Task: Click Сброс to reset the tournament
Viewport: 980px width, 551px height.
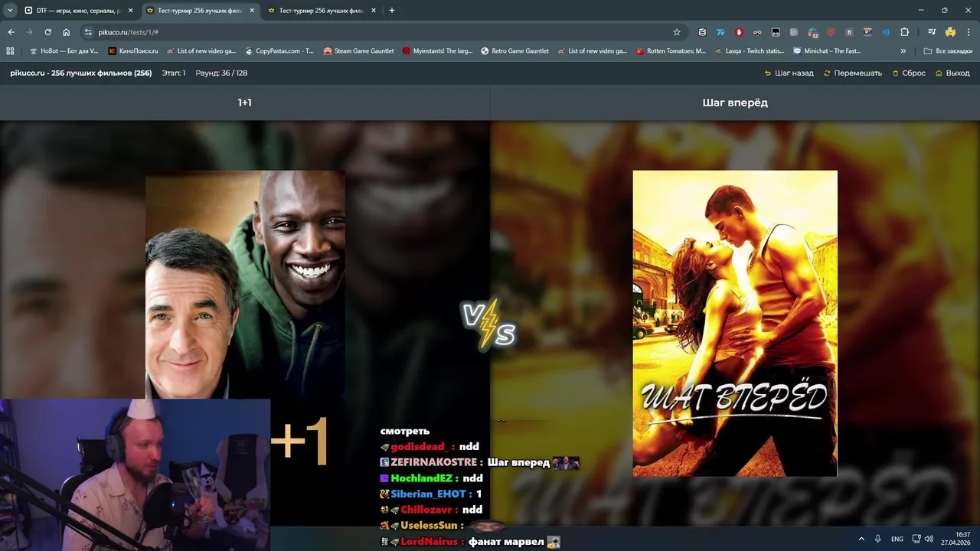Action: (909, 73)
